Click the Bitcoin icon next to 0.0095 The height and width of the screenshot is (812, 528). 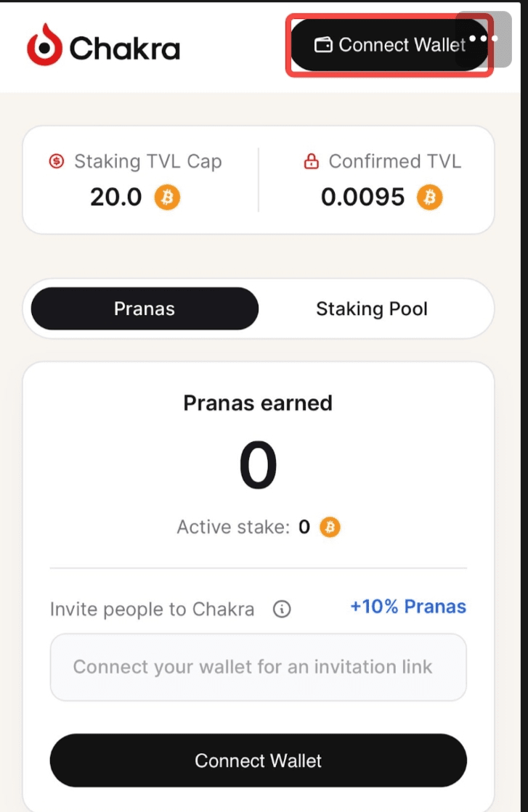pyautogui.click(x=429, y=197)
